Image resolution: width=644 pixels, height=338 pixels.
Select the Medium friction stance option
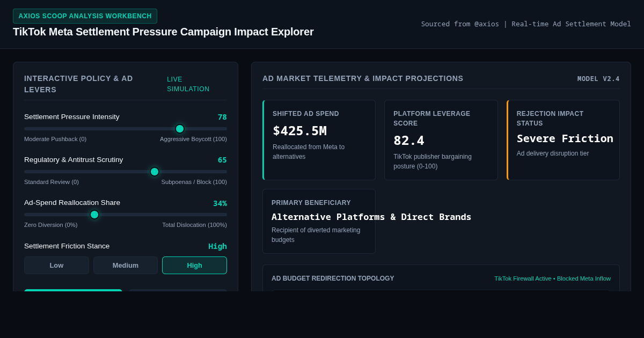pos(126,265)
